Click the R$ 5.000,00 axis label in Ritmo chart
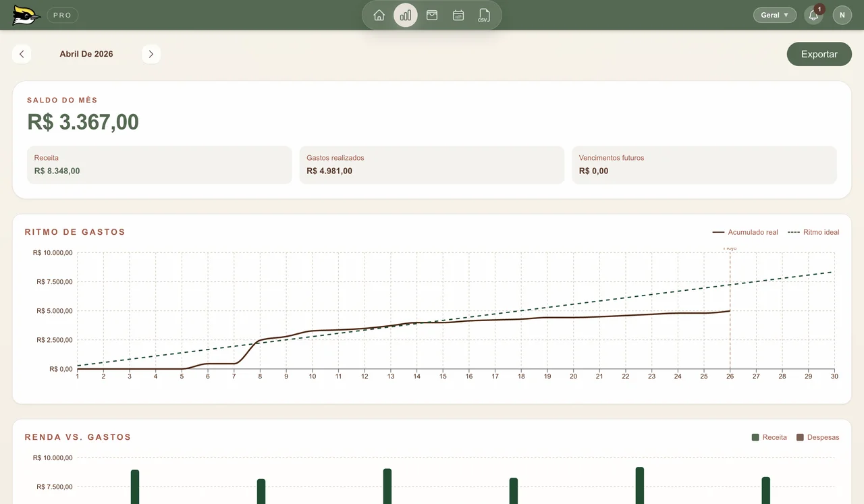This screenshot has height=504, width=864. pos(55,311)
